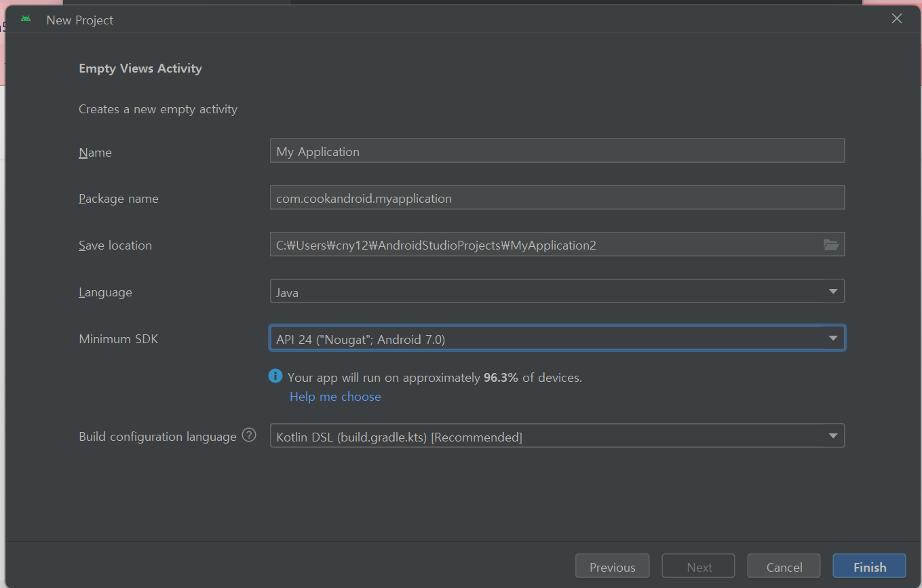Screen dimensions: 922x588
Task: Click the blue info icon
Action: [275, 376]
